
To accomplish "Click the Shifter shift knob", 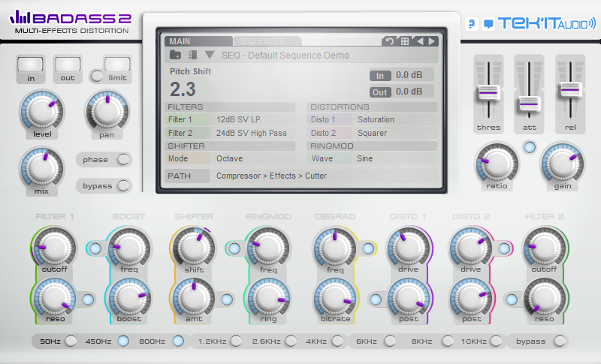I will click(x=194, y=247).
